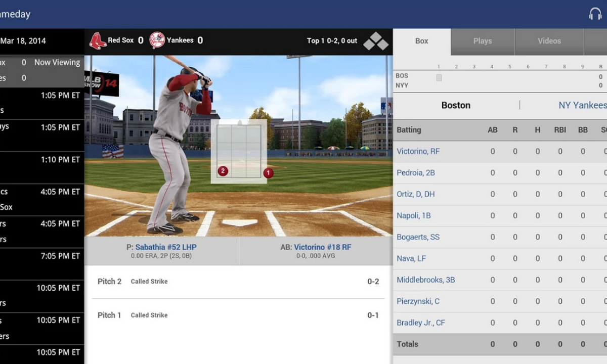This screenshot has width=607, height=364.
Task: Show NY Yankees batting lineup
Action: pyautogui.click(x=582, y=105)
